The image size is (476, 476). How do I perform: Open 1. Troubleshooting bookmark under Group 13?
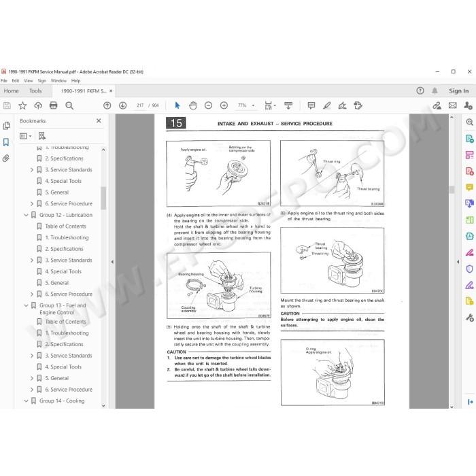point(67,333)
